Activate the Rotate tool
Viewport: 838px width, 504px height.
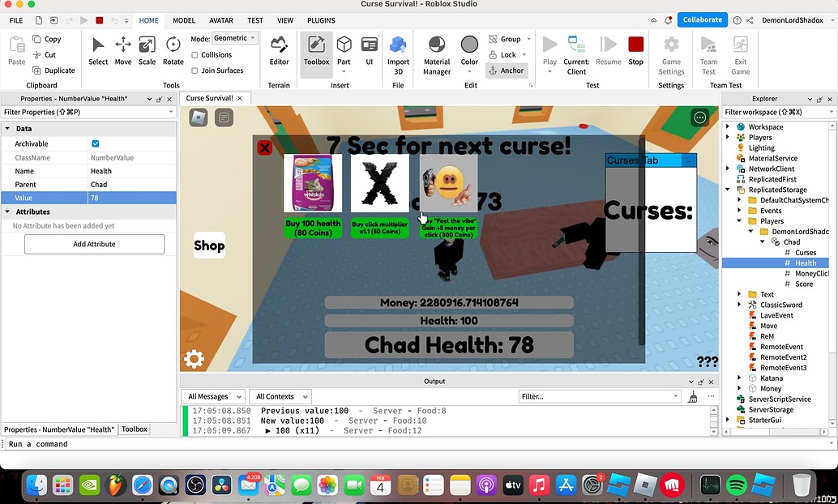click(x=173, y=50)
